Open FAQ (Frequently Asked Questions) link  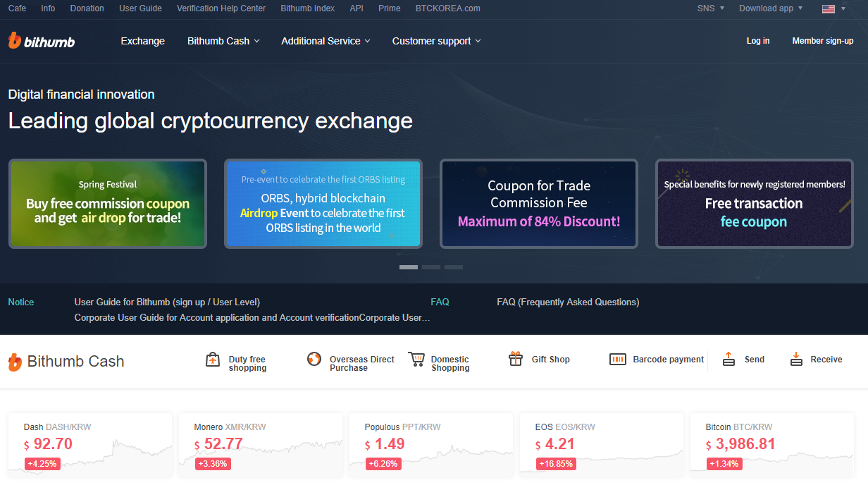568,302
